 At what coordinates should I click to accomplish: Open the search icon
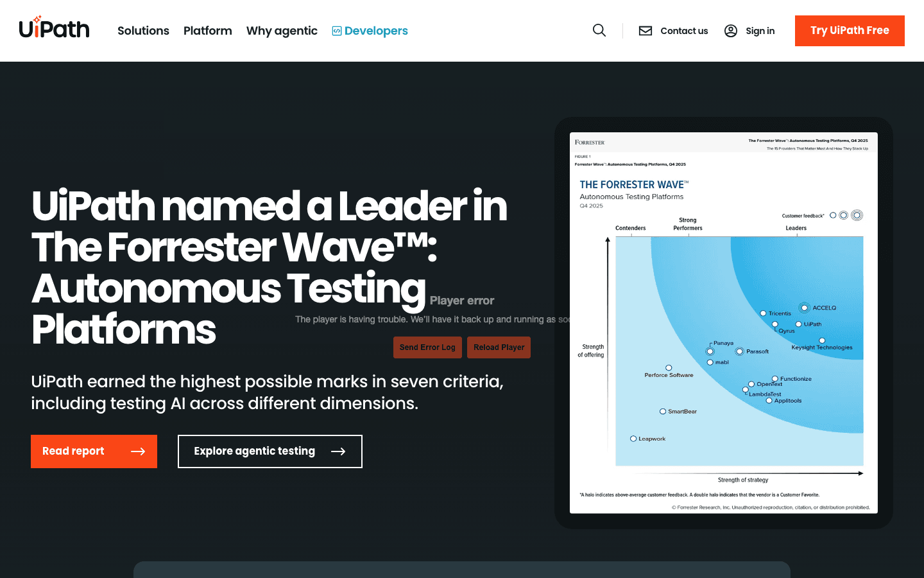click(x=599, y=30)
